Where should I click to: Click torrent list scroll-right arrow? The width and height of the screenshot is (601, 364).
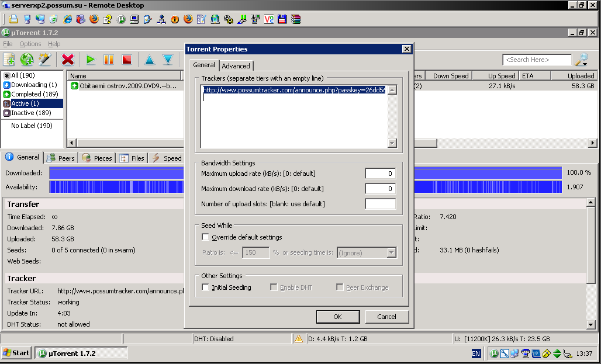tap(593, 143)
